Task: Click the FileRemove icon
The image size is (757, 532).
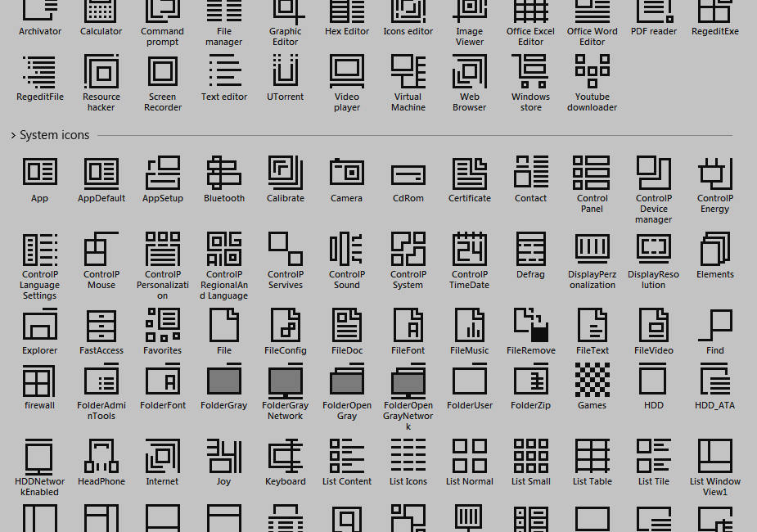Action: tap(530, 326)
